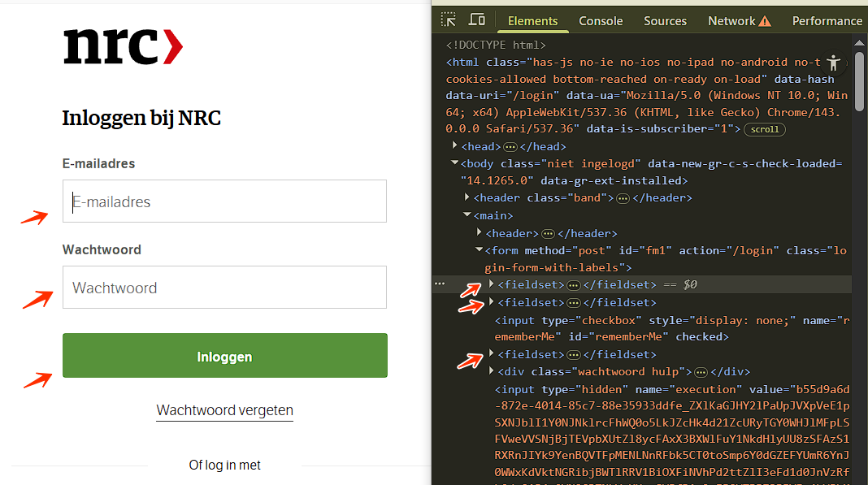
Task: Expand the selected first fieldset node
Action: point(492,284)
